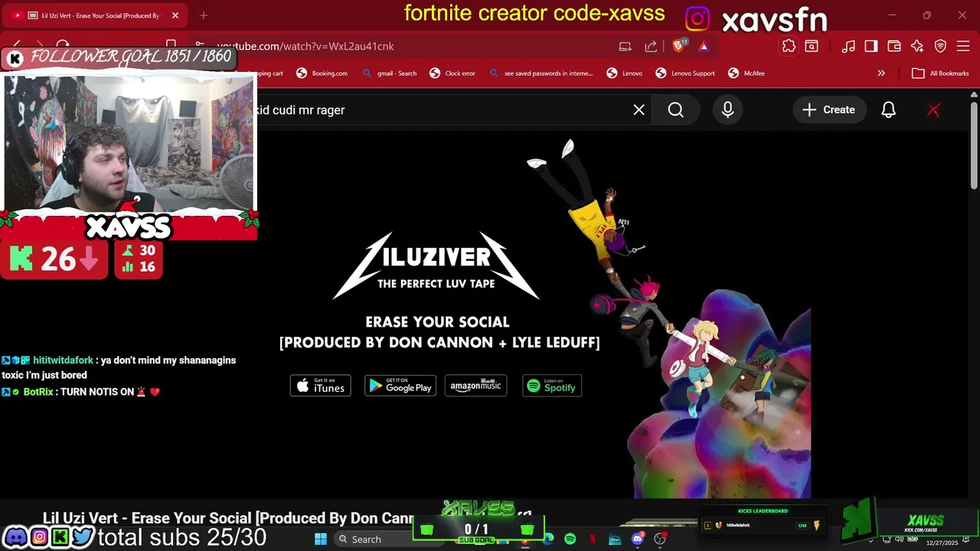The width and height of the screenshot is (980, 551).
Task: Open see saved passwords bookmark
Action: pyautogui.click(x=541, y=73)
